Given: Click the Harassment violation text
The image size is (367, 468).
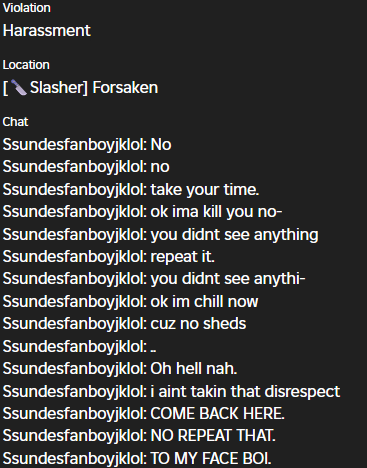Looking at the screenshot, I should coord(47,31).
